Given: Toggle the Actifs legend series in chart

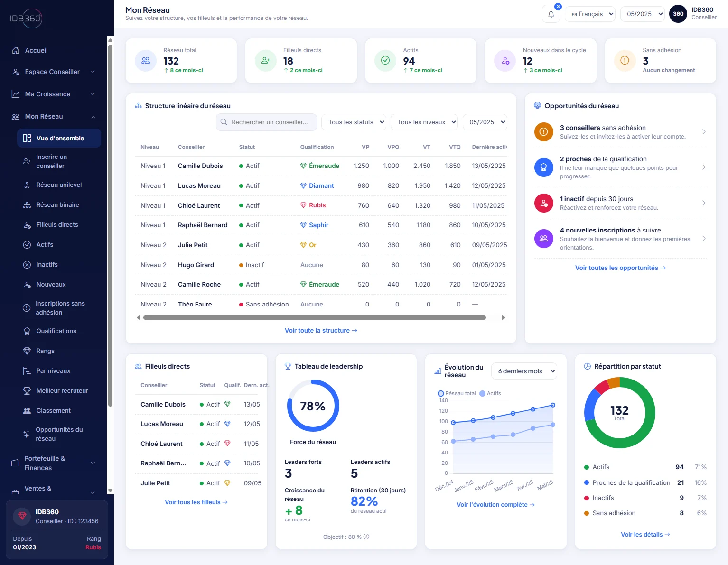Looking at the screenshot, I should 490,393.
